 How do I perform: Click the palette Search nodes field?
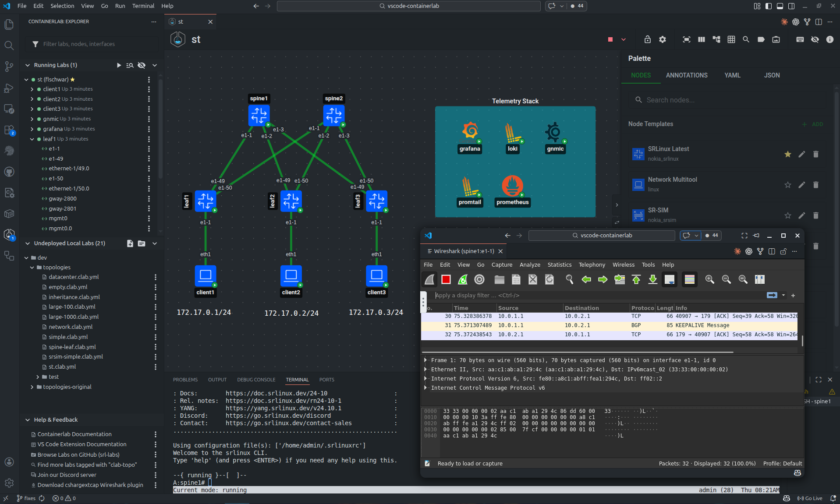tap(727, 100)
